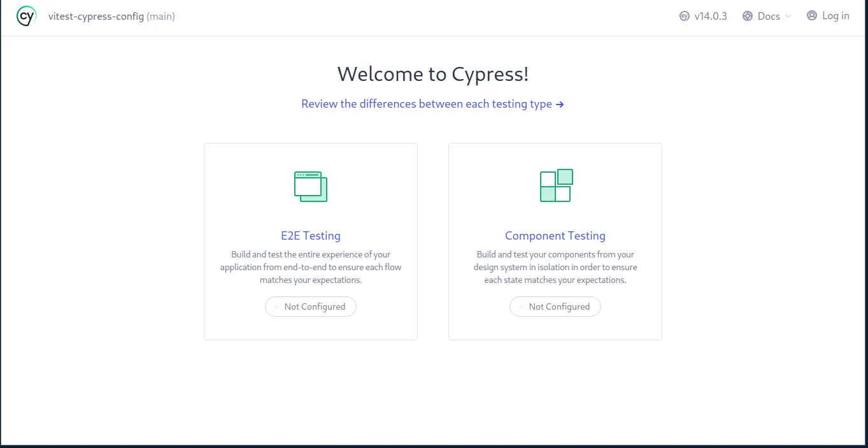Viewport: 868px width, 448px height.
Task: Click the E2E Testing heading link
Action: [x=310, y=236]
